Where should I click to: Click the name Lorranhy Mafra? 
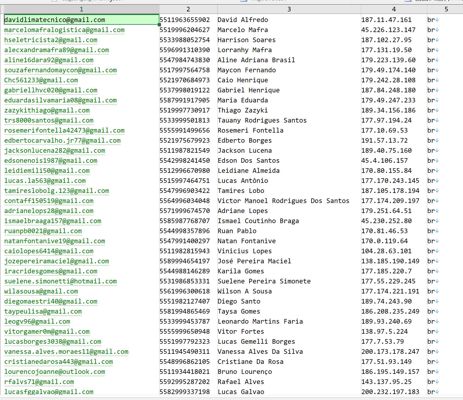point(245,50)
